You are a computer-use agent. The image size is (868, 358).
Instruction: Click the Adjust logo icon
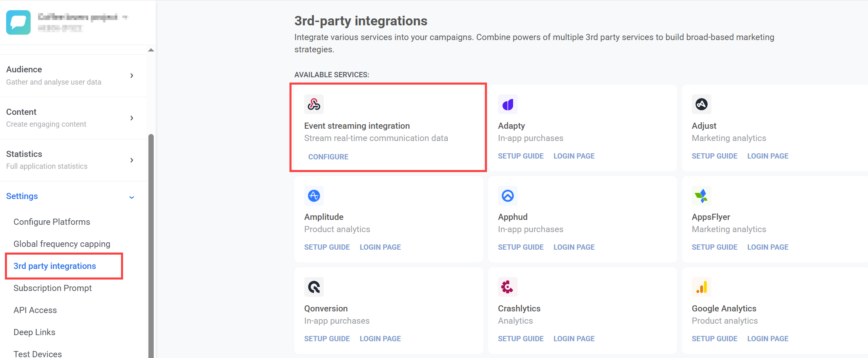pos(702,104)
